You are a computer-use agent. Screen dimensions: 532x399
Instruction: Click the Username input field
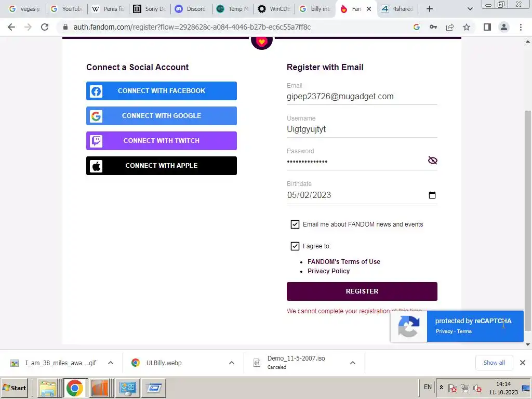tap(362, 129)
